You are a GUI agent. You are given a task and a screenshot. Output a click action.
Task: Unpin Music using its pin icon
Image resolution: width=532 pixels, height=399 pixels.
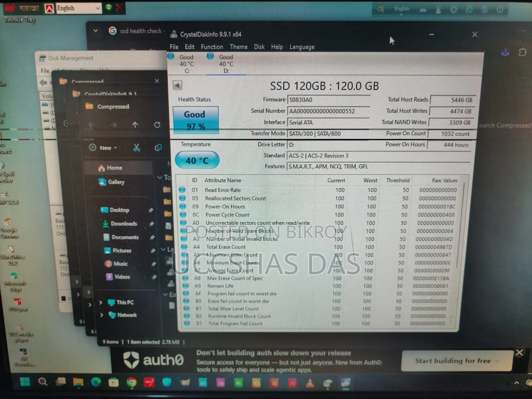tap(154, 264)
